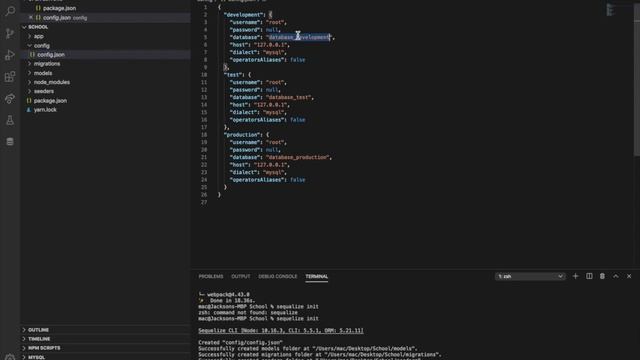Screen dimensions: 640x360
Task: Switch to the DEBUG CONSOLE tab
Action: (278, 276)
